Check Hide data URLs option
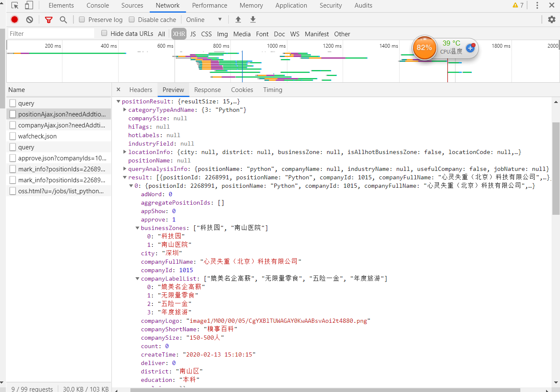Screen dimensions: 560x392 [104, 33]
